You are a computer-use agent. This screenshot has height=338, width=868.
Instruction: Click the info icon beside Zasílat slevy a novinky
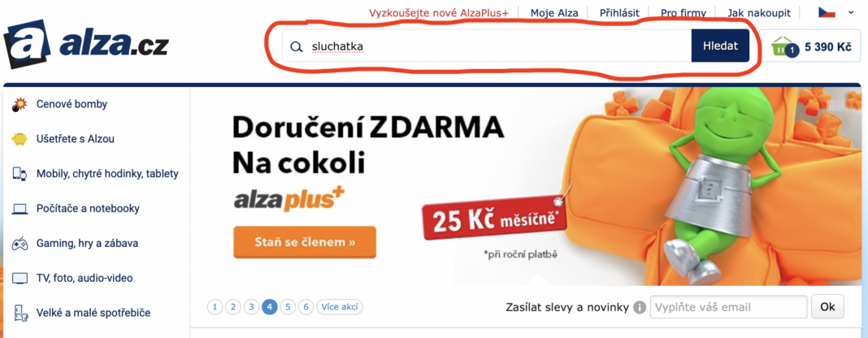640,307
